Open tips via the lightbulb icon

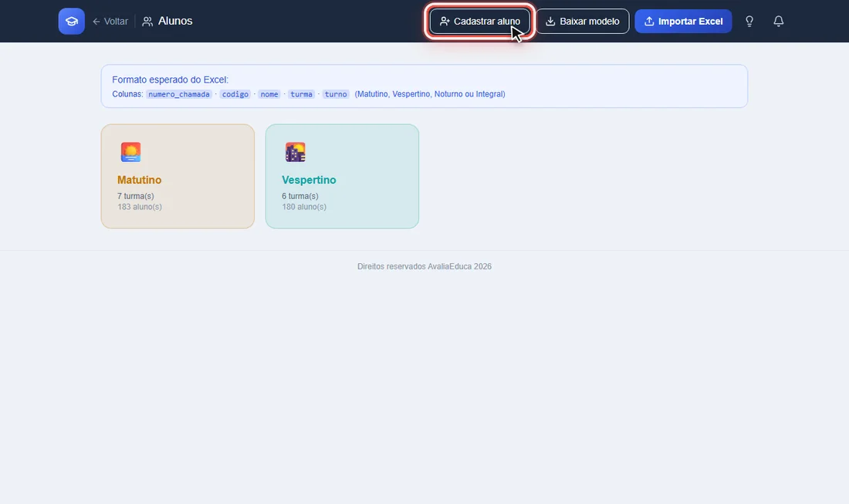click(x=749, y=21)
